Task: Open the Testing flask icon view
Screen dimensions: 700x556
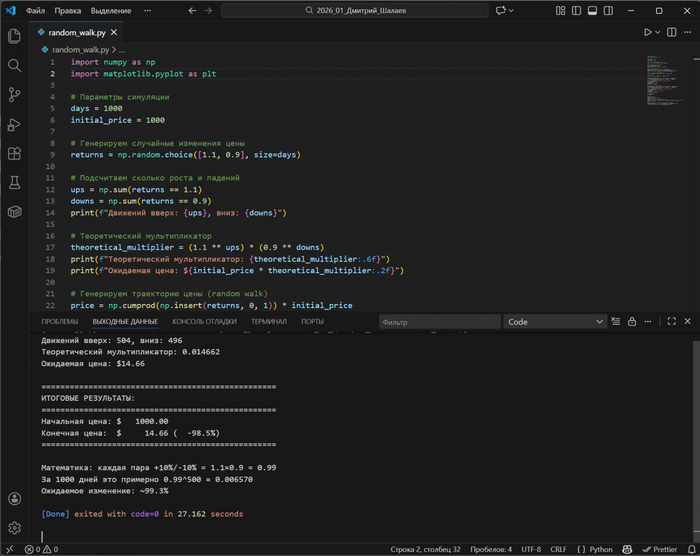Action: 14,183
